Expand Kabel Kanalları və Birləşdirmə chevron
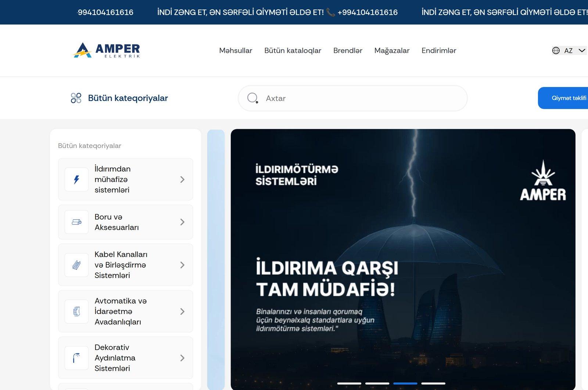This screenshot has height=390, width=588. pos(182,265)
